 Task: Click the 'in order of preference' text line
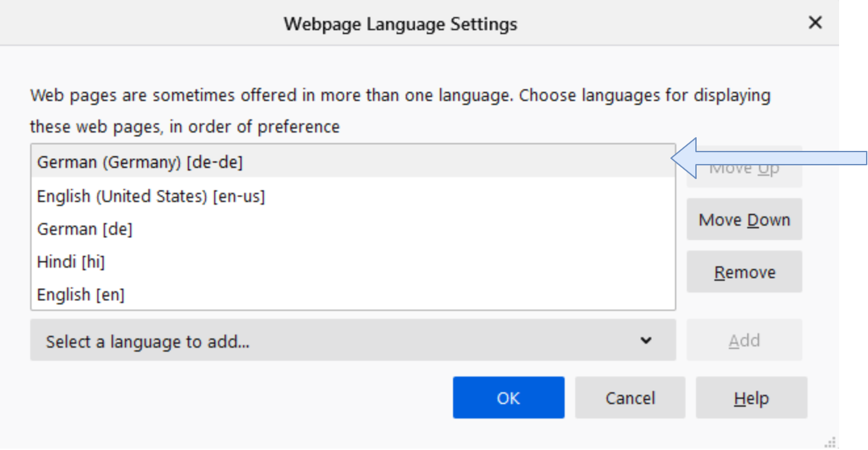(x=184, y=126)
